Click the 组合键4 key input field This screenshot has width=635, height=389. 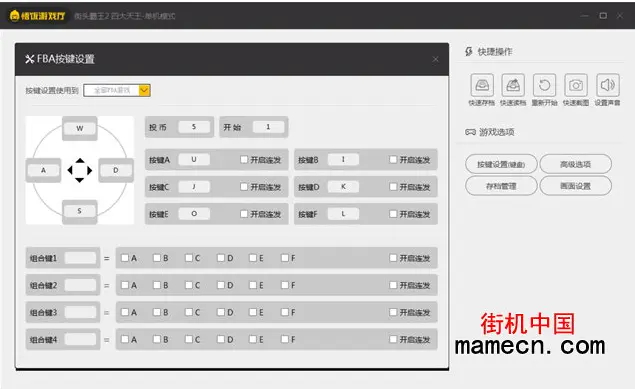pos(80,339)
